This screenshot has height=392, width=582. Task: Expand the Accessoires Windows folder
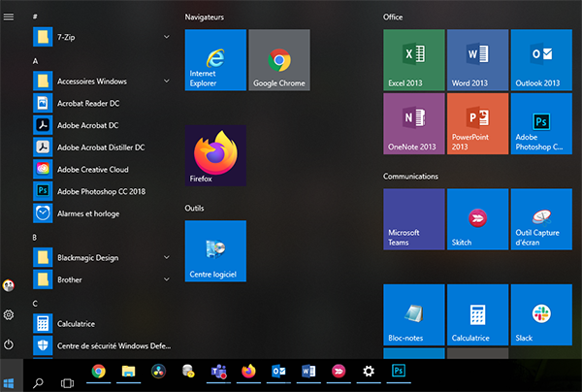pyautogui.click(x=167, y=82)
